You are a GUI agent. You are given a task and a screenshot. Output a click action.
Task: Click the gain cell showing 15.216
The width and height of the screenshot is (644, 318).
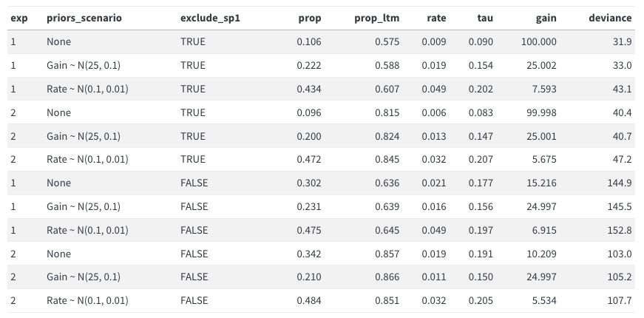point(543,183)
